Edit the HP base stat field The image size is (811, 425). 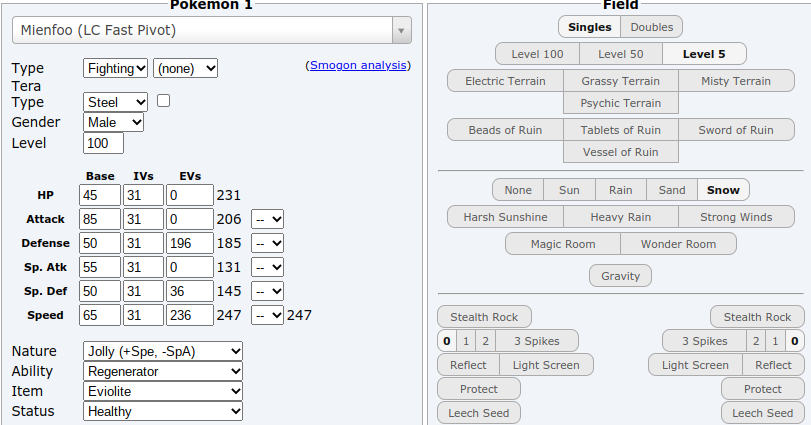(100, 195)
